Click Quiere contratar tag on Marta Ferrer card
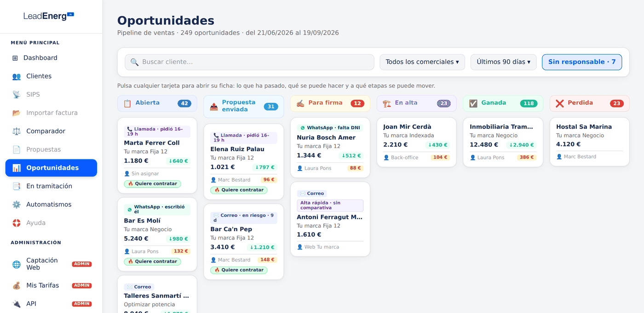The image size is (644, 313). pos(152,184)
